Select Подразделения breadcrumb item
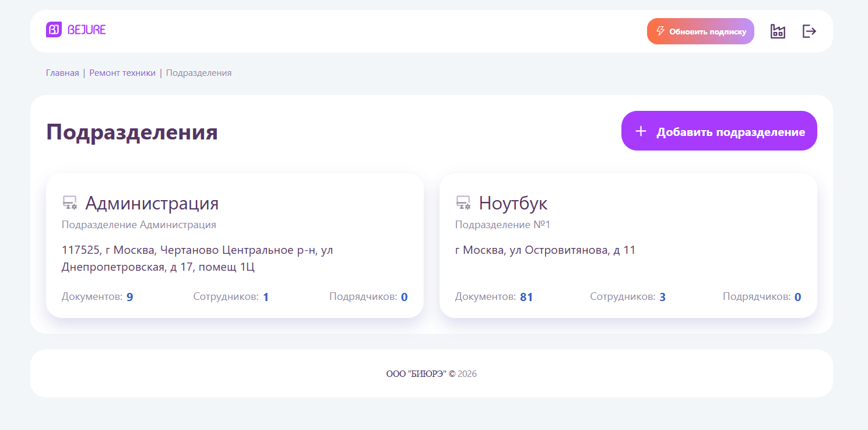Viewport: 868px width, 430px height. pos(199,73)
